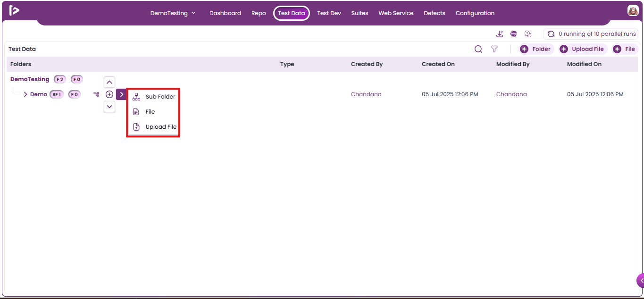Image resolution: width=644 pixels, height=299 pixels.
Task: Click the Modified On column header
Action: pyautogui.click(x=584, y=64)
